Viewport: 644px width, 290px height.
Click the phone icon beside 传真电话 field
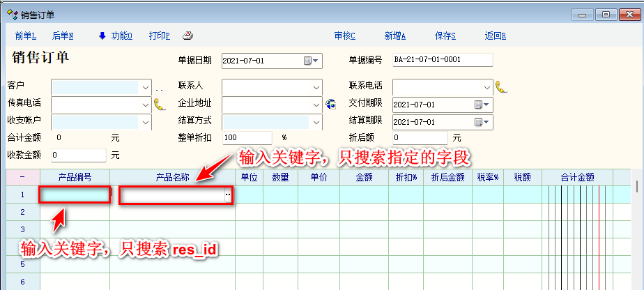click(x=160, y=105)
